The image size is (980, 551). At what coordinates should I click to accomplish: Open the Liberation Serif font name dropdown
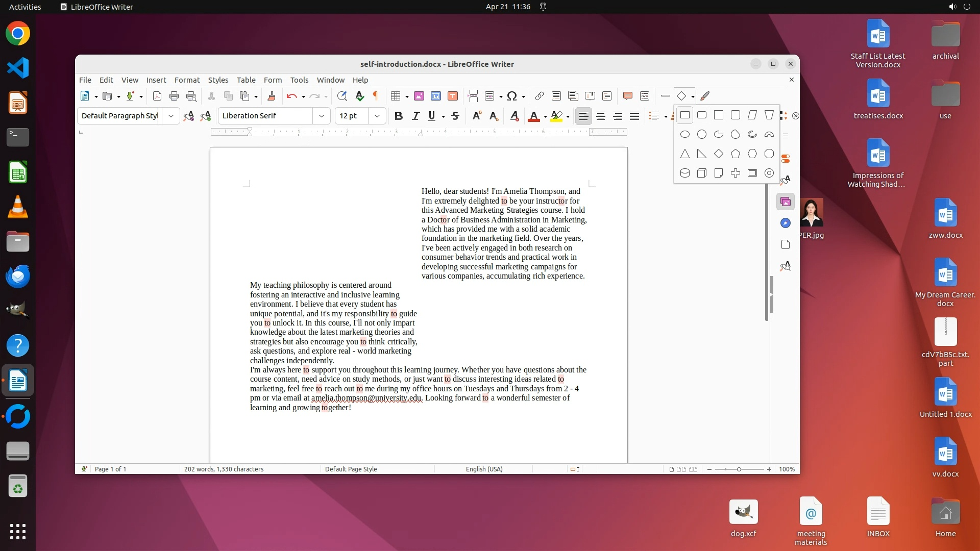(x=322, y=116)
